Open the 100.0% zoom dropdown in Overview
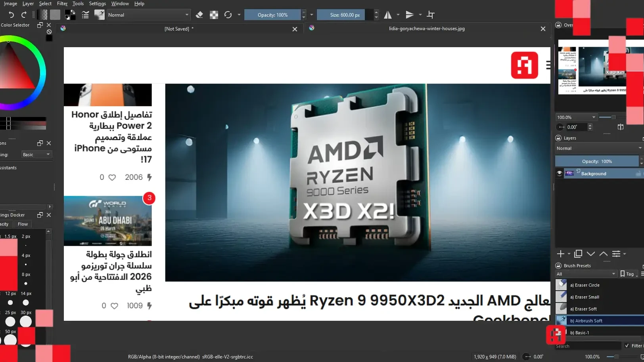This screenshot has height=362, width=644. (x=576, y=117)
